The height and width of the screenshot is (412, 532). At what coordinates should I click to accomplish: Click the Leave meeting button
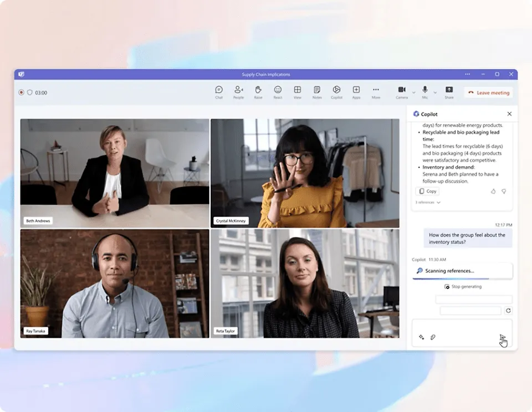pyautogui.click(x=489, y=92)
